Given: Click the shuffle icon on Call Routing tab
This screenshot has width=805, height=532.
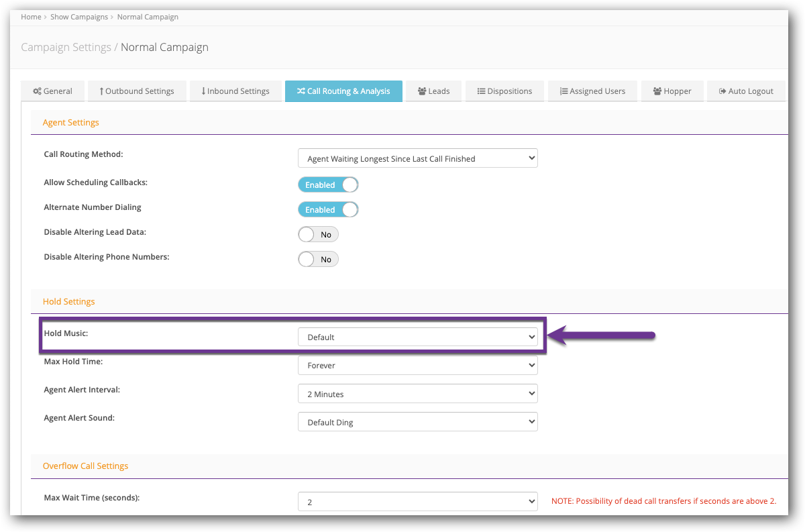Looking at the screenshot, I should pos(301,91).
